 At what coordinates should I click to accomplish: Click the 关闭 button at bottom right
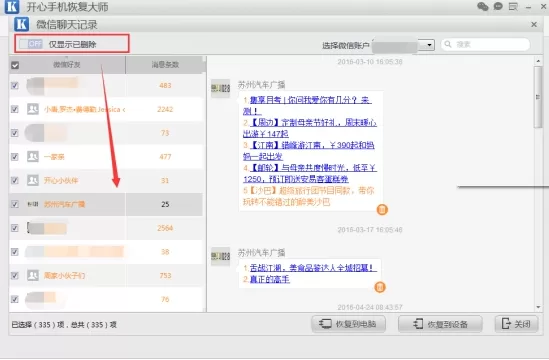click(516, 324)
